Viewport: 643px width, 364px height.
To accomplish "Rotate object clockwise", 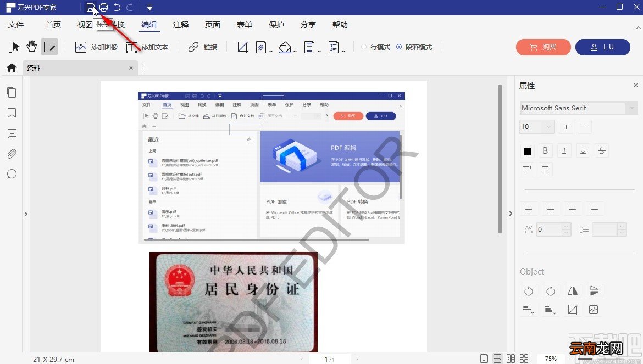I will [x=551, y=291].
